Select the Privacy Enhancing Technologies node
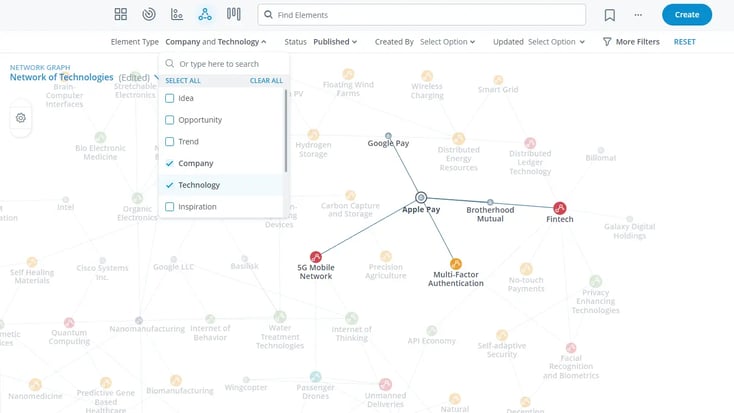This screenshot has height=413, width=734. pyautogui.click(x=595, y=281)
